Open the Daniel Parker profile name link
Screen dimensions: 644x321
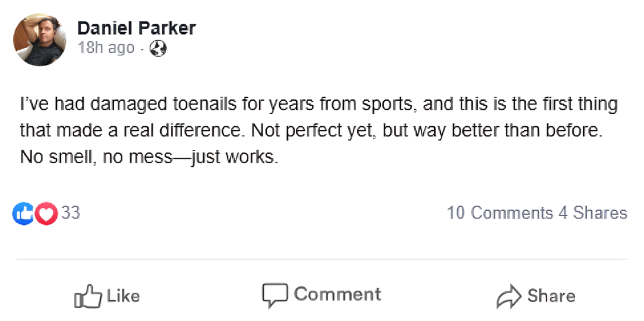click(x=136, y=28)
